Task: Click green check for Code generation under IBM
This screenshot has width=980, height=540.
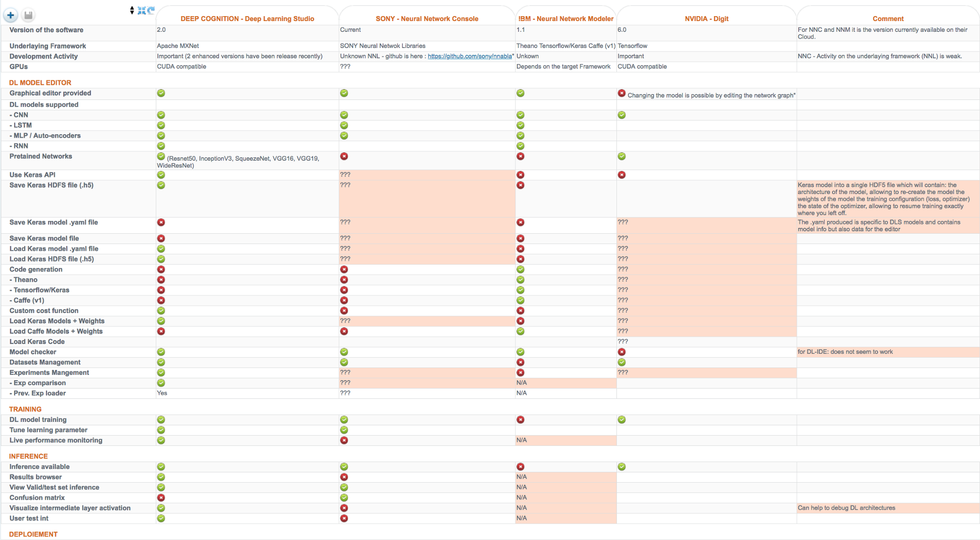Action: pos(520,270)
